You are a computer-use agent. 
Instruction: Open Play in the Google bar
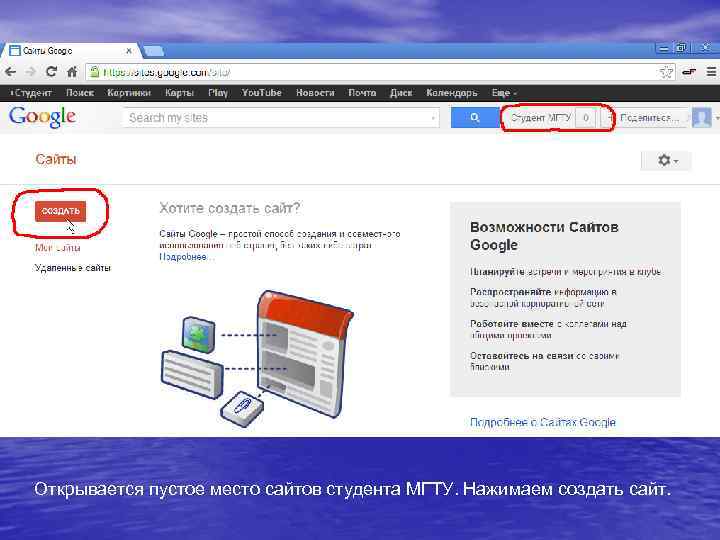(218, 93)
